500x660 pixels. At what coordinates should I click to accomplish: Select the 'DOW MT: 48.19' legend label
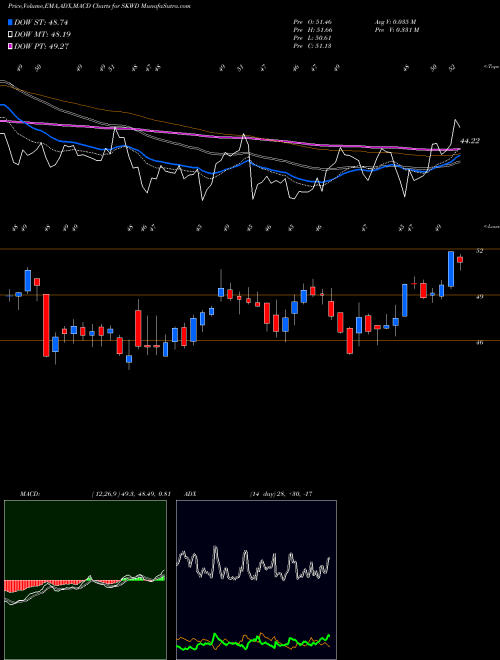[42, 34]
